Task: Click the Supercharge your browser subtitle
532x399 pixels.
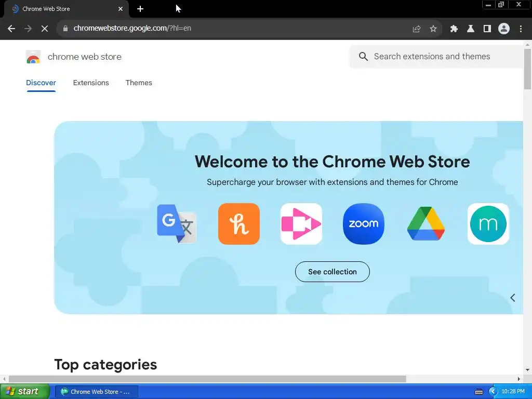Action: coord(332,182)
